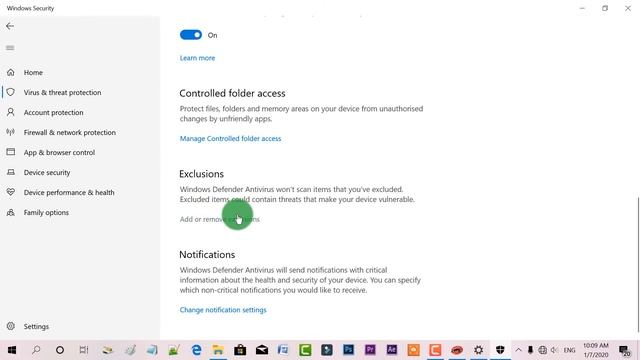The width and height of the screenshot is (640, 360).
Task: Open Manage Controlled folder access link
Action: (x=230, y=138)
